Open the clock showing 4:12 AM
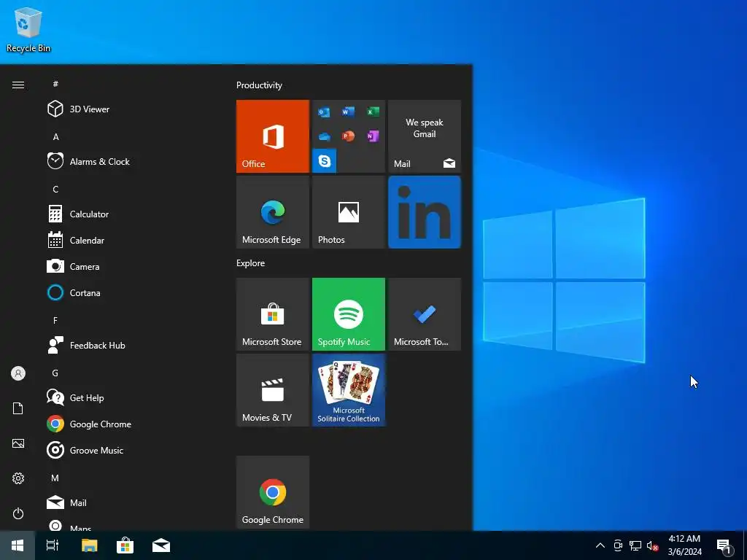 point(684,545)
